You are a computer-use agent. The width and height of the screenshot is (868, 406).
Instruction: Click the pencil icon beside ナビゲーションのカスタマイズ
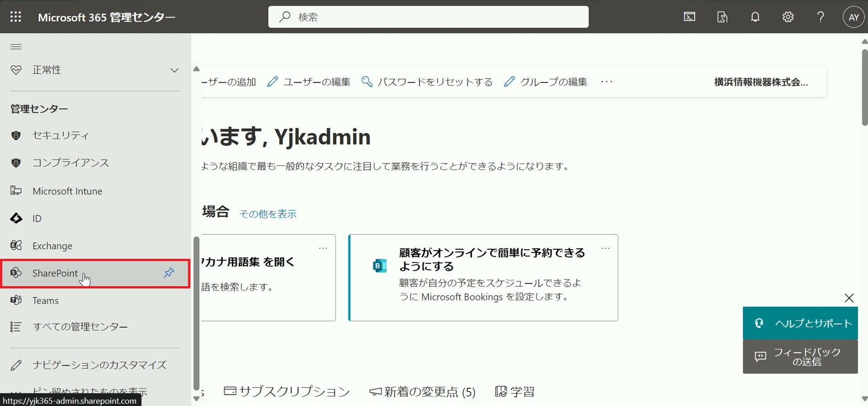16,365
